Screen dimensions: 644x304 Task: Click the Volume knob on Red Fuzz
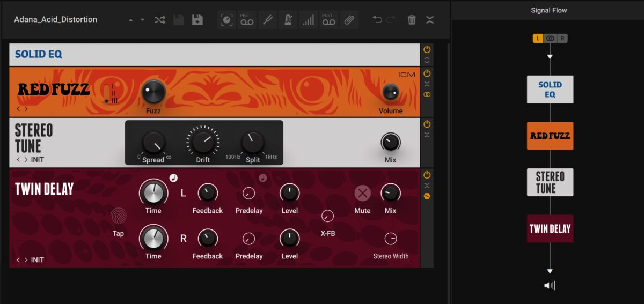[390, 92]
